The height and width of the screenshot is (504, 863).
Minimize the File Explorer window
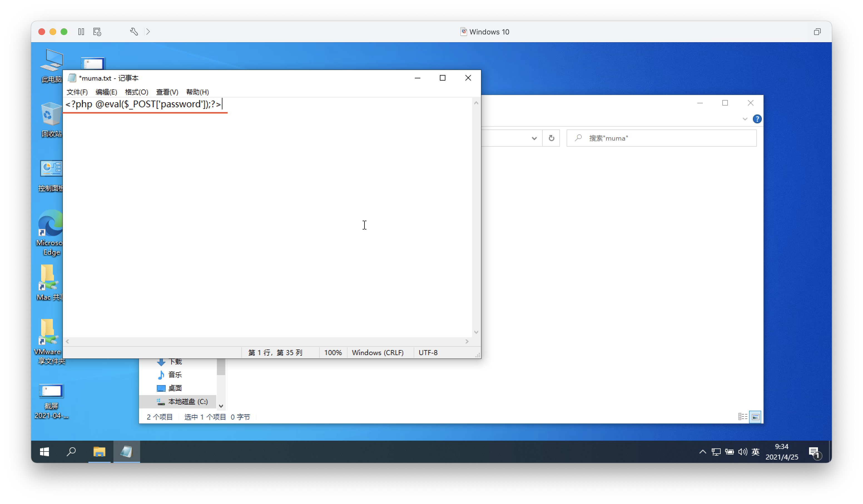pyautogui.click(x=700, y=103)
